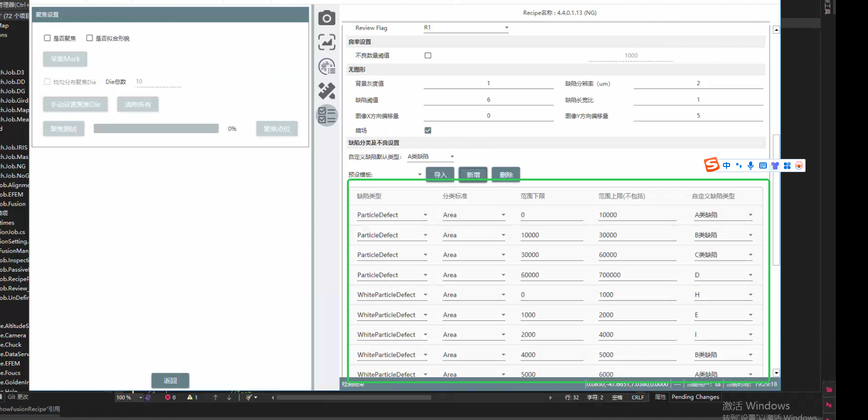This screenshot has height=420, width=868.
Task: Click the warning triangle in the Visual Studio status bar
Action: click(x=190, y=397)
